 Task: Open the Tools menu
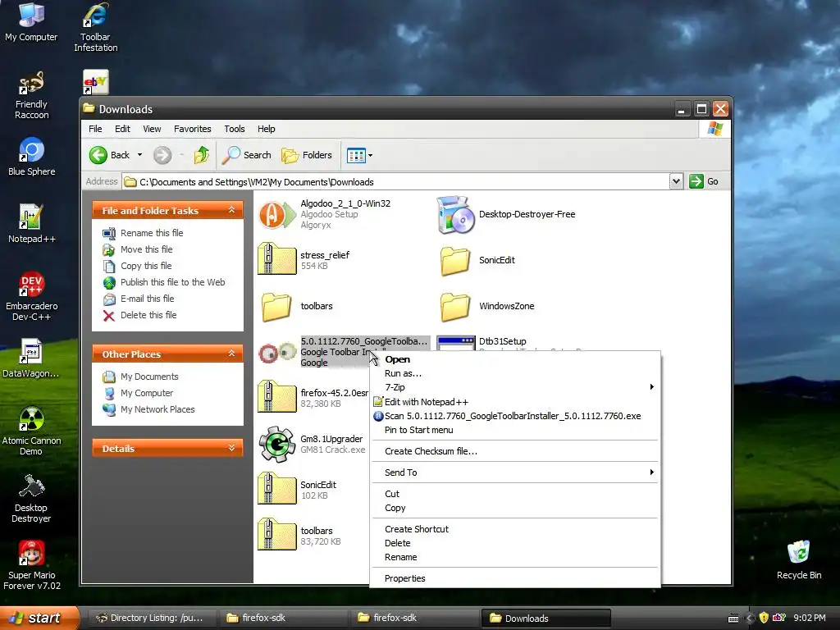point(234,129)
